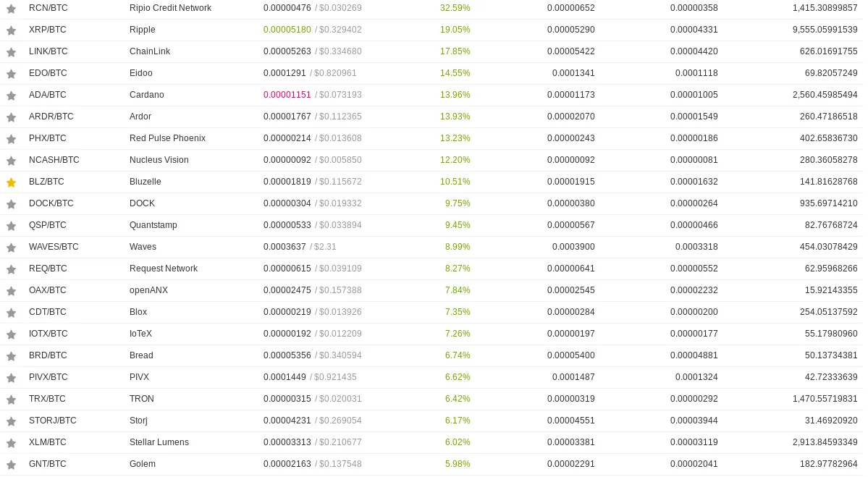
Task: Click the coin name Stellar Lumens
Action: pyautogui.click(x=159, y=442)
